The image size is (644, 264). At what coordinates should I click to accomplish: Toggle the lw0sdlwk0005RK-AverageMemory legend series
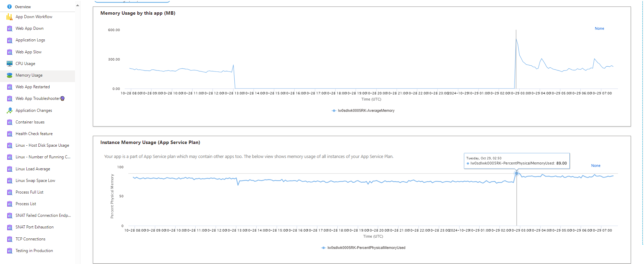pos(363,110)
